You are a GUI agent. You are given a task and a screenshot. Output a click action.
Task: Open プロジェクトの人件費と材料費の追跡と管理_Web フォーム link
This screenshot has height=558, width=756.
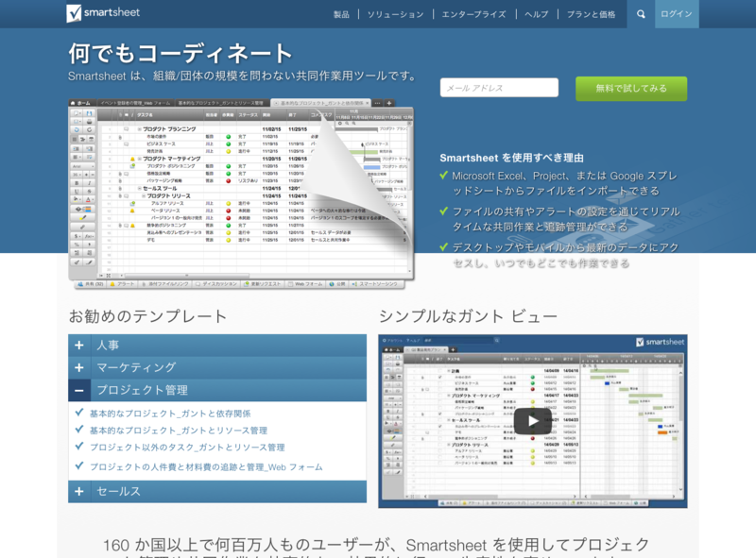206,467
